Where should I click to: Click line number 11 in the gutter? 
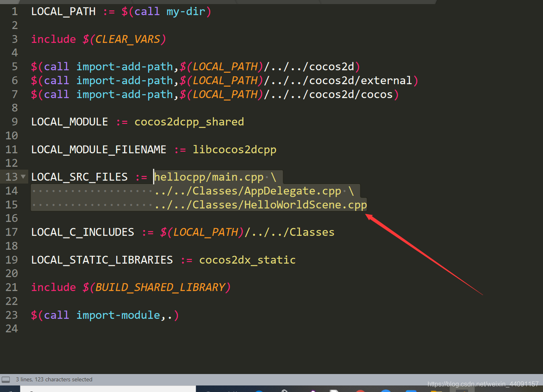(x=12, y=150)
